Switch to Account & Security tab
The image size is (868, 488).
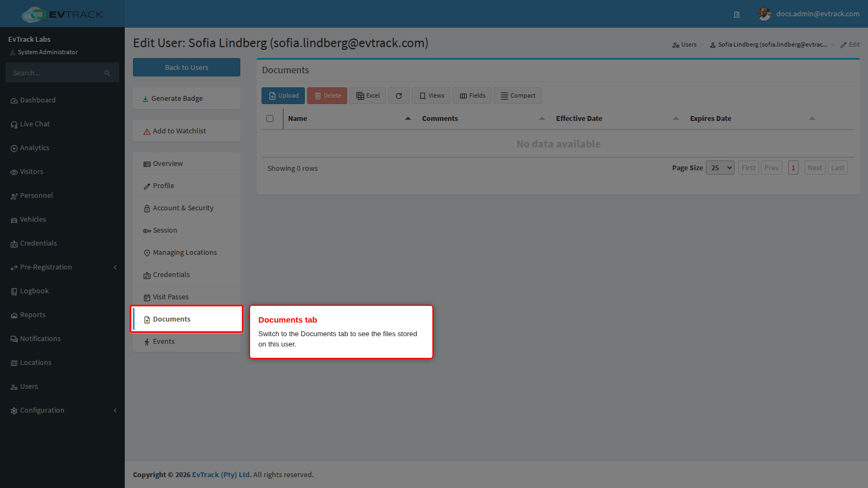pyautogui.click(x=187, y=208)
